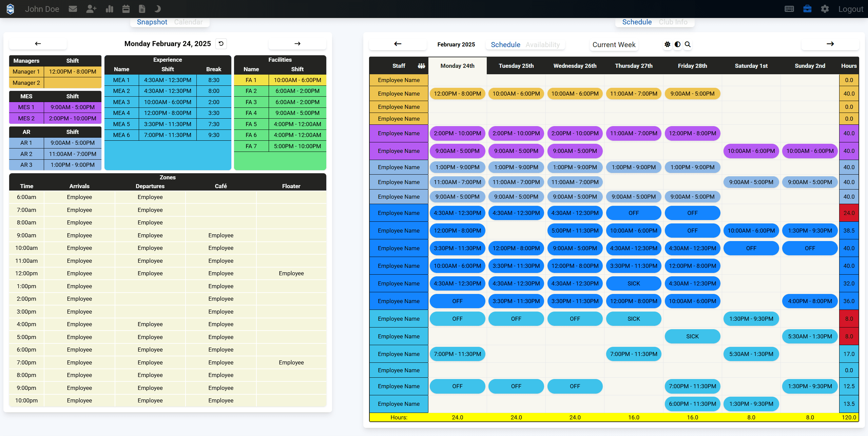
Task: Open the mail envelope icon in top bar
Action: [x=73, y=8]
